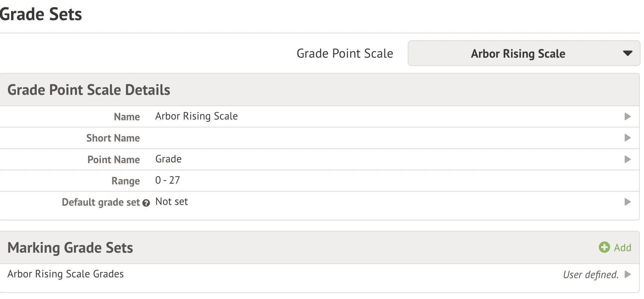Click the User defined label
Image resolution: width=644 pixels, height=299 pixels.
tap(591, 274)
